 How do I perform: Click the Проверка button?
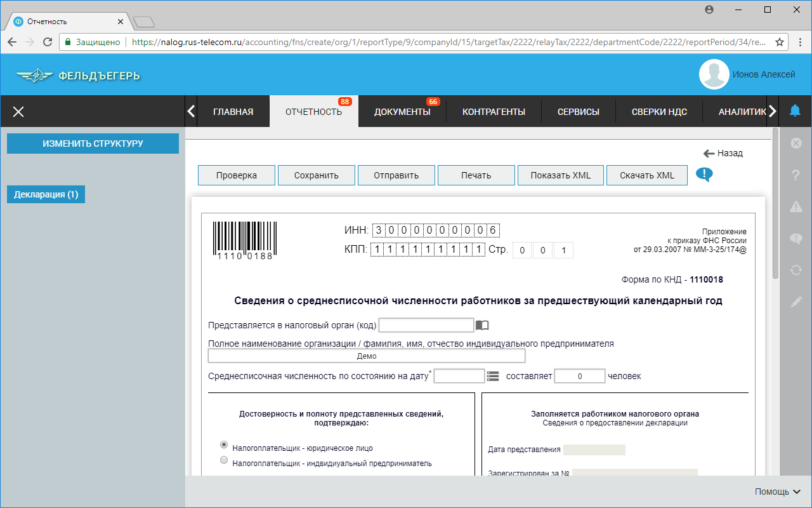(x=237, y=175)
